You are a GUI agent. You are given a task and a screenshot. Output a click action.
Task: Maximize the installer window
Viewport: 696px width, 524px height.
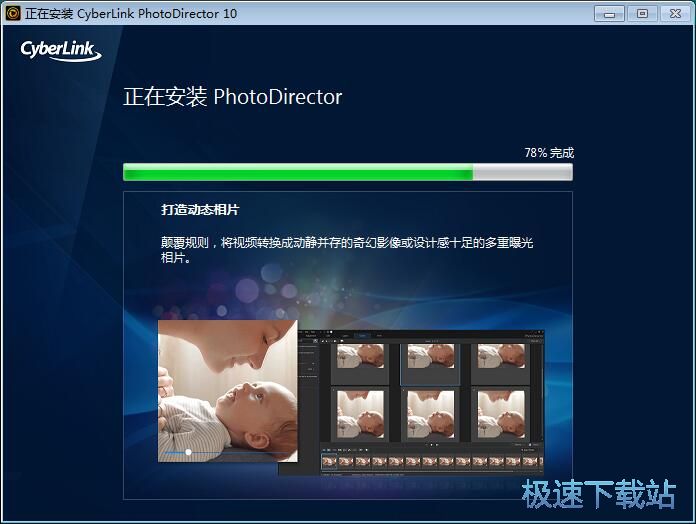pyautogui.click(x=642, y=14)
